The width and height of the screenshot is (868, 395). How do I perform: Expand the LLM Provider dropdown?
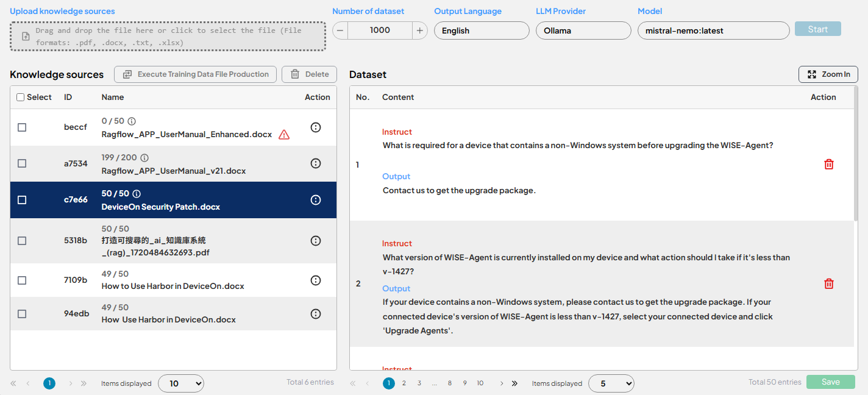[583, 30]
